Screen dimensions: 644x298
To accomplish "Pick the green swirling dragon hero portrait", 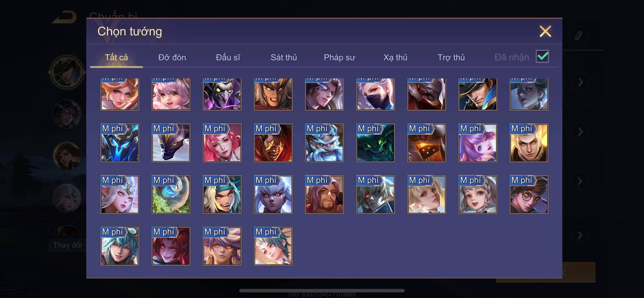I will [x=171, y=194].
